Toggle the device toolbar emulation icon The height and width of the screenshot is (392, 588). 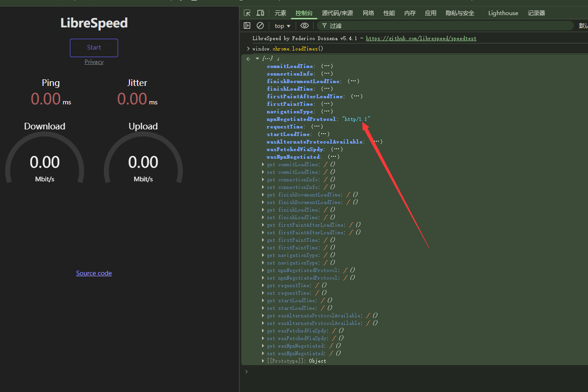coord(260,13)
